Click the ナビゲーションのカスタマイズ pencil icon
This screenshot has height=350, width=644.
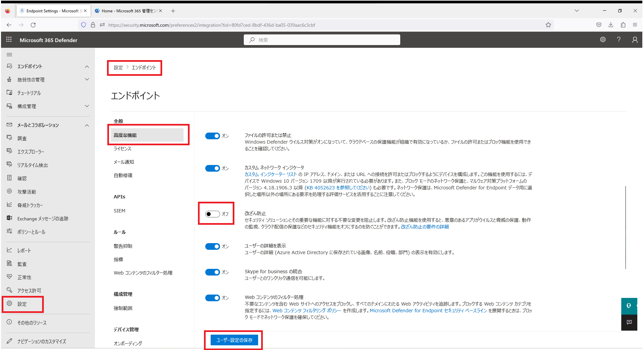pos(9,341)
